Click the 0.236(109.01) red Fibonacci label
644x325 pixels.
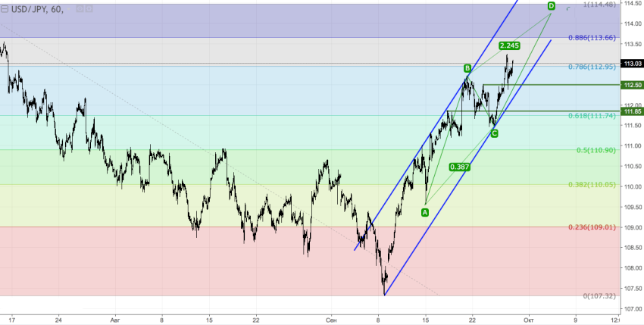593,227
